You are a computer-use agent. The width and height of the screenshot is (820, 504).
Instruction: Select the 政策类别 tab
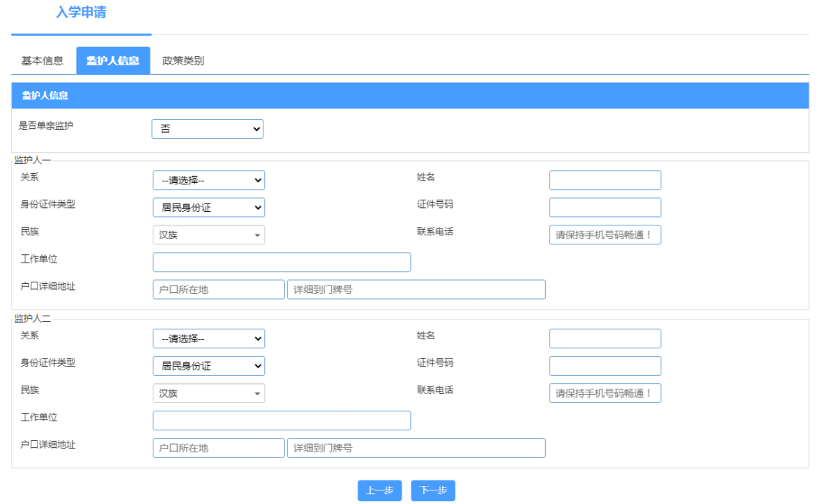pos(183,61)
